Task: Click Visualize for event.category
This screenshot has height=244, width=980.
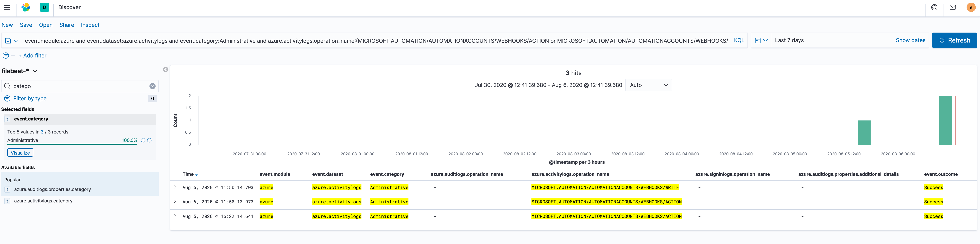Action: (20, 152)
